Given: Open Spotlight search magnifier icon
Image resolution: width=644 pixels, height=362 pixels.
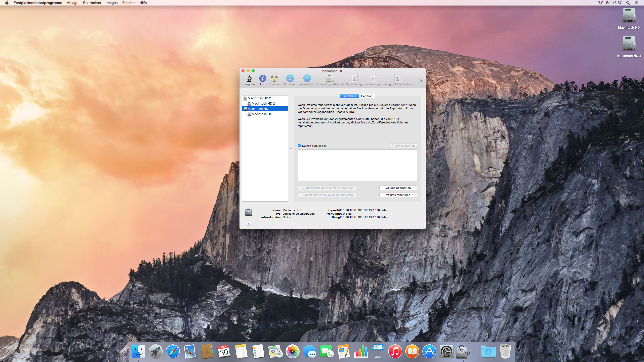Looking at the screenshot, I should 628,3.
